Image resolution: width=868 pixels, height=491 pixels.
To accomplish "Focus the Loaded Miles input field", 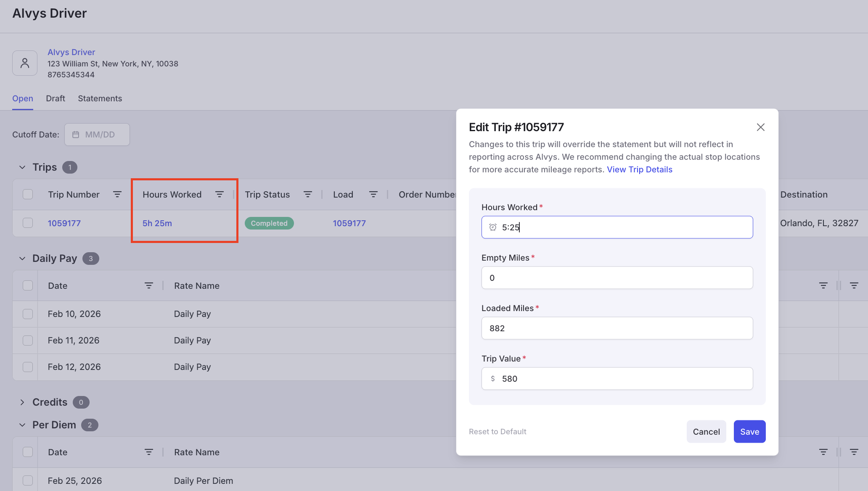I will [617, 328].
